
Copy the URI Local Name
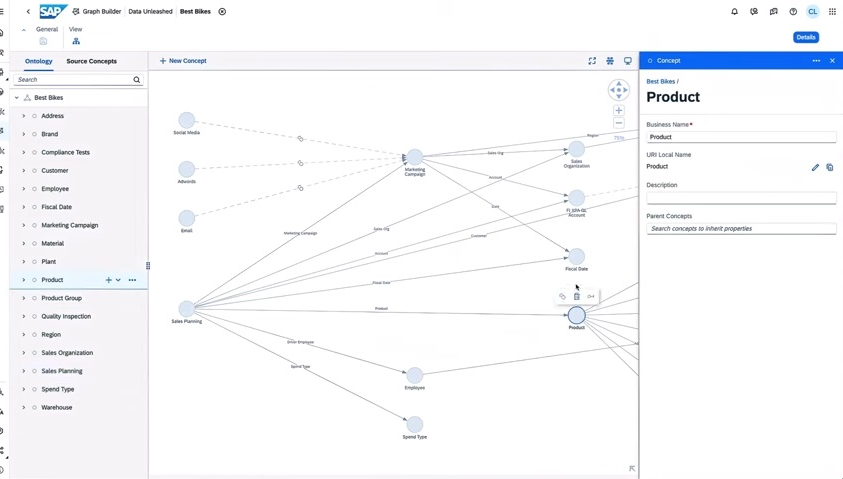830,167
